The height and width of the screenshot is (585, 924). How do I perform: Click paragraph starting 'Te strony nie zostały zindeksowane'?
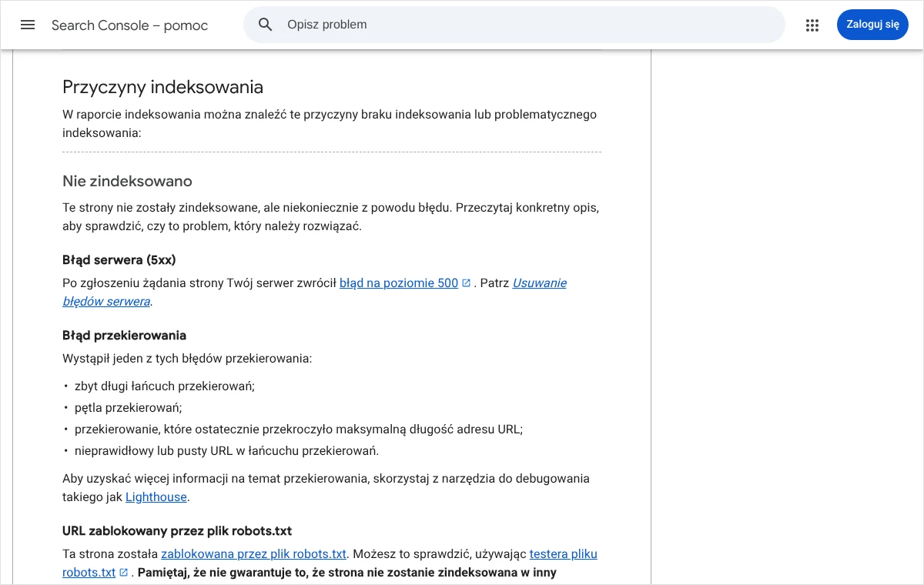click(x=331, y=217)
